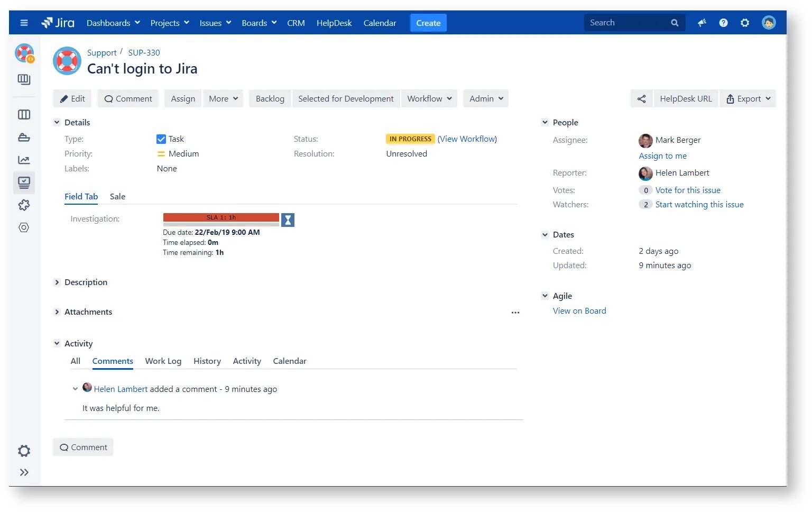The image size is (812, 512).
Task: Collapse the Details section
Action: (57, 122)
